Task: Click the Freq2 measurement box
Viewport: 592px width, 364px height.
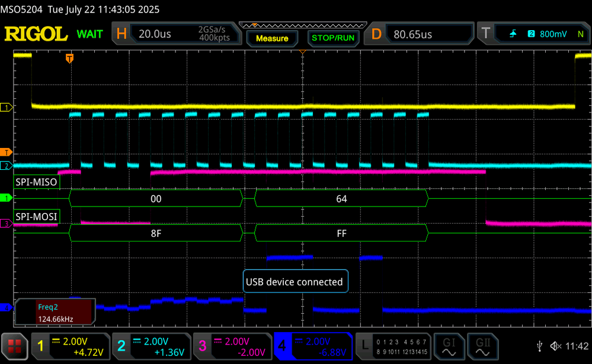Action: 55,313
